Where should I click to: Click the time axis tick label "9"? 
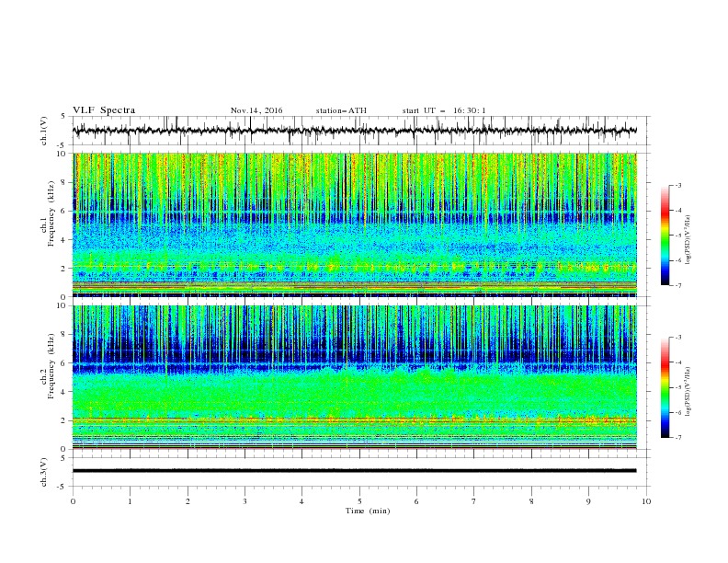click(x=588, y=501)
